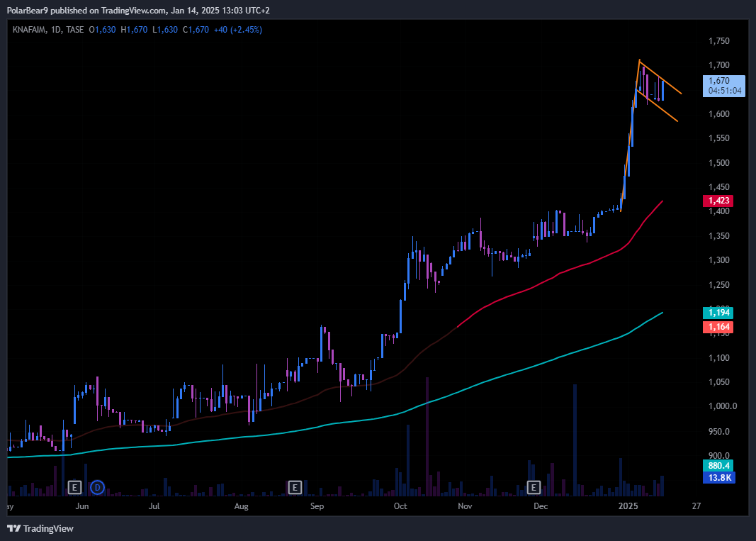Click the 880.4 indicator value label
Image resolution: width=756 pixels, height=541 pixels.
coord(718,466)
